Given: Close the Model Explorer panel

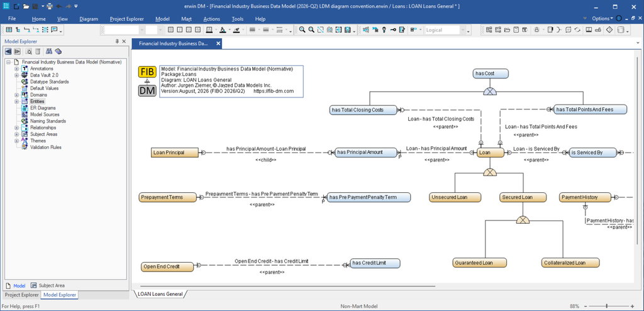Looking at the screenshot, I should pos(124,41).
